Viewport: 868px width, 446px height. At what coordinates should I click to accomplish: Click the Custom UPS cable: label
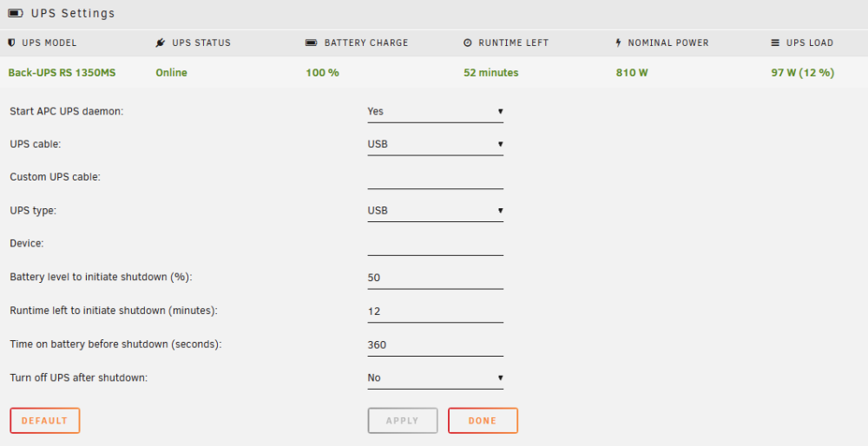coord(56,177)
